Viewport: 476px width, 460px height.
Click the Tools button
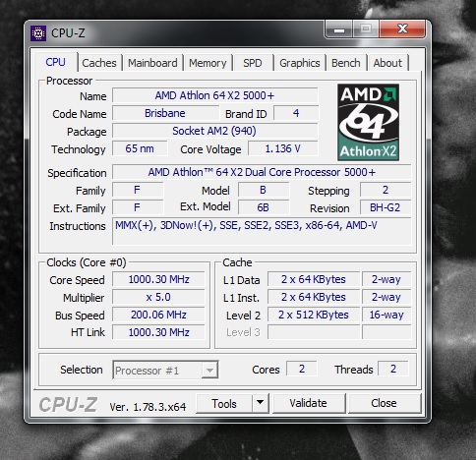tap(224, 403)
